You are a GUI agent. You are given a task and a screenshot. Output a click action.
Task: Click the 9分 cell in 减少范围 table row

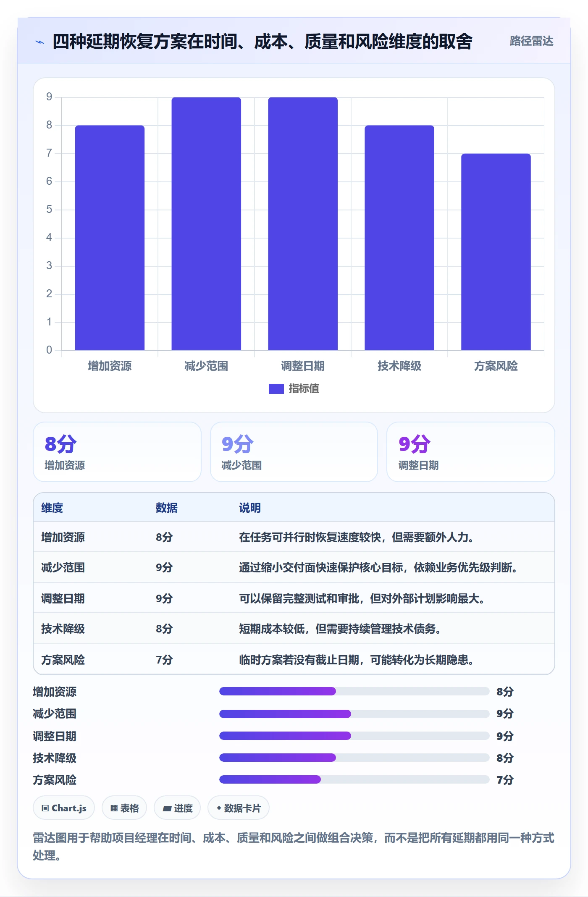point(164,568)
